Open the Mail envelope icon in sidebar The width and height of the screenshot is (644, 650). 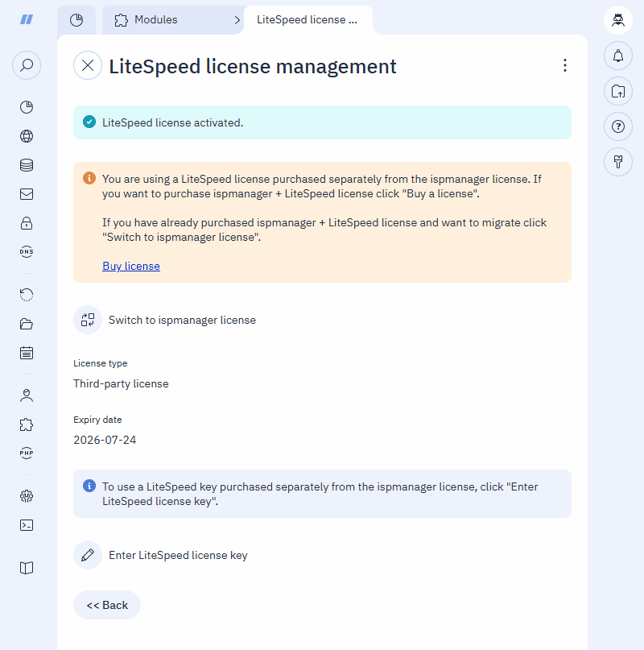(27, 194)
